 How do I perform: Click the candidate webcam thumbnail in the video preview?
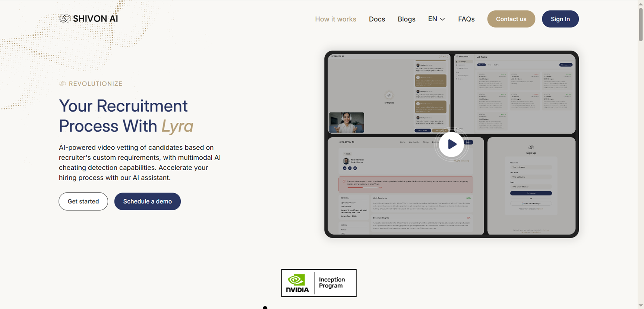click(347, 122)
